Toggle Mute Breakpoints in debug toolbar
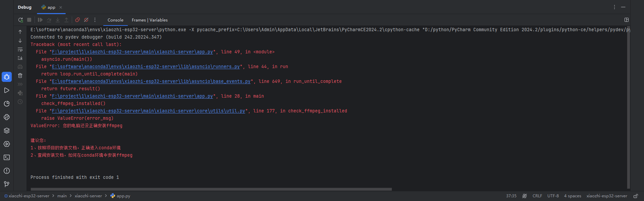 [86, 20]
